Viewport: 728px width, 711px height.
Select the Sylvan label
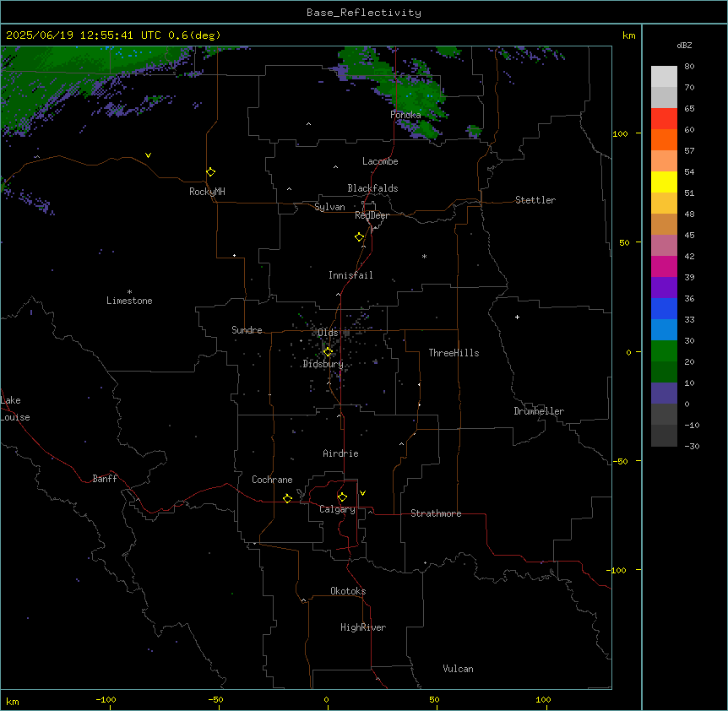pyautogui.click(x=329, y=207)
